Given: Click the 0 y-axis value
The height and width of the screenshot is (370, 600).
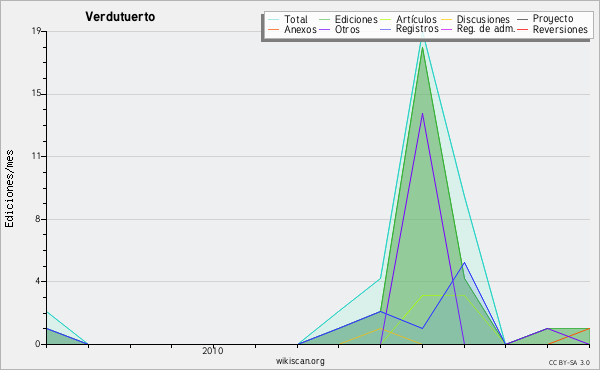Looking at the screenshot, I should pos(38,344).
